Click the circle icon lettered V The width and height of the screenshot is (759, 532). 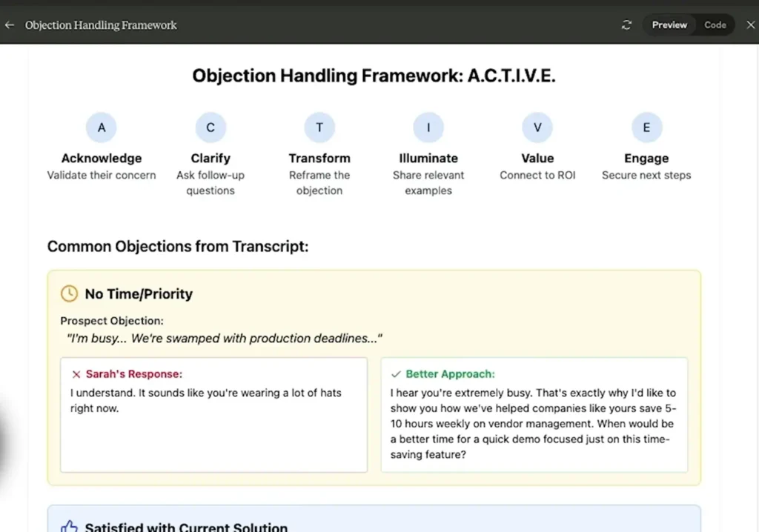coord(537,127)
